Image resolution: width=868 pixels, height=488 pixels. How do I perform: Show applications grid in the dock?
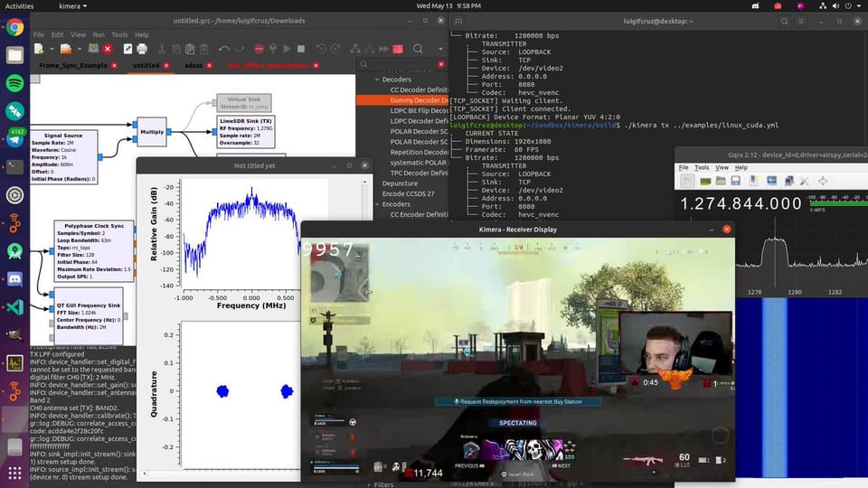15,473
